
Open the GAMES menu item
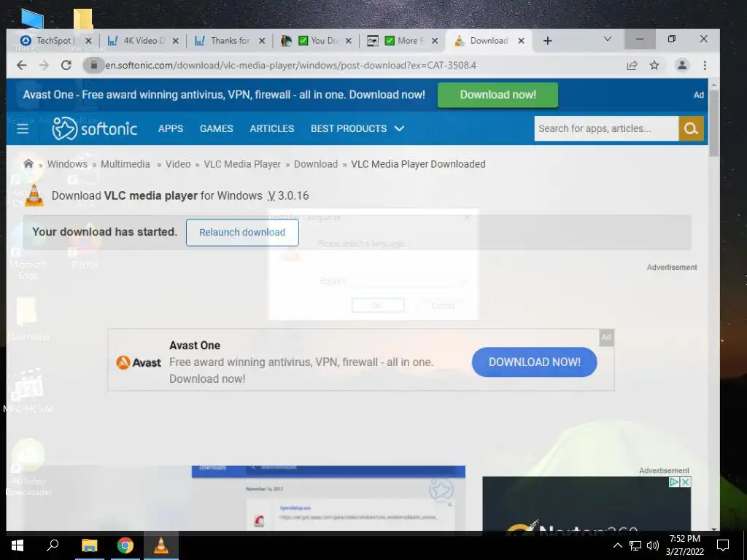pyautogui.click(x=216, y=128)
